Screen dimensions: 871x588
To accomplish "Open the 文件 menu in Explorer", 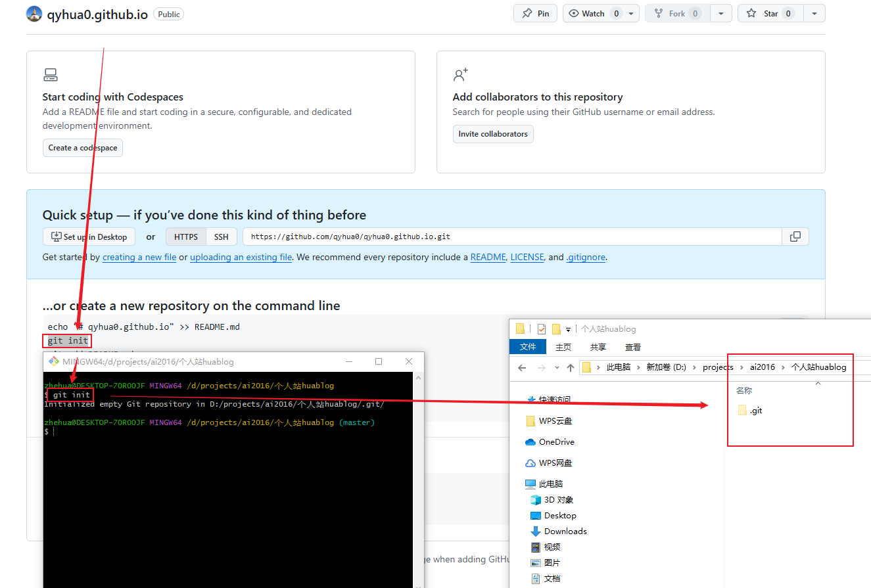I will coord(528,347).
